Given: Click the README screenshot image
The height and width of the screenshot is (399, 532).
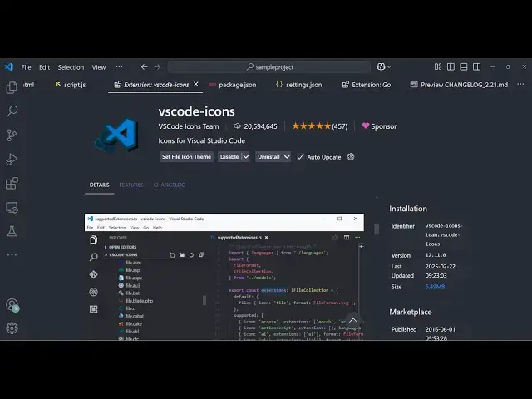Looking at the screenshot, I should pos(224,277).
